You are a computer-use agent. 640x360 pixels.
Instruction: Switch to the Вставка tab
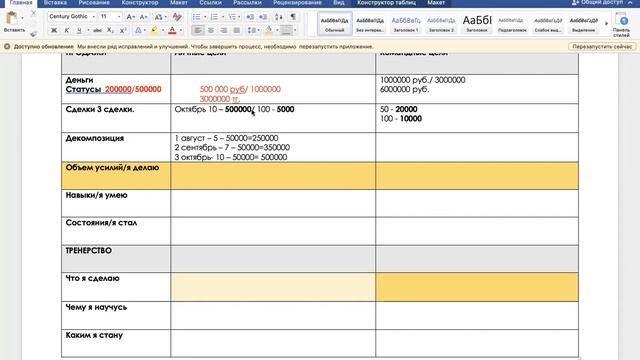pos(55,2)
